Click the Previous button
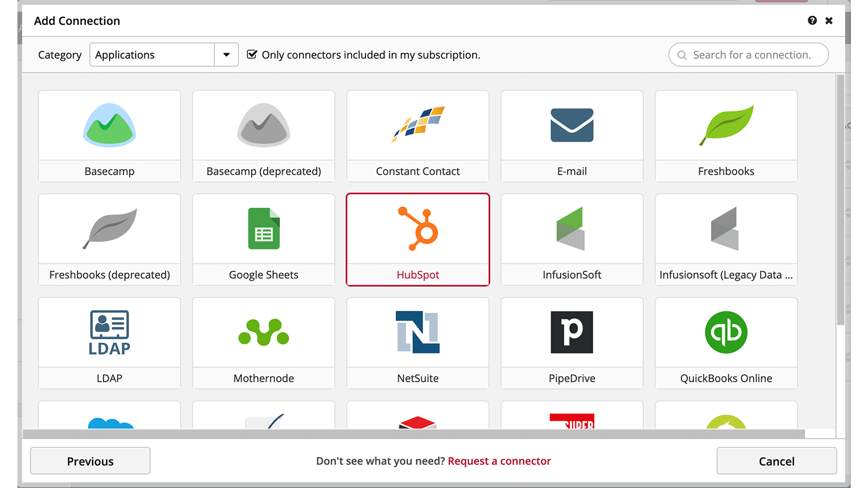This screenshot has height=488, width=868. 90,461
